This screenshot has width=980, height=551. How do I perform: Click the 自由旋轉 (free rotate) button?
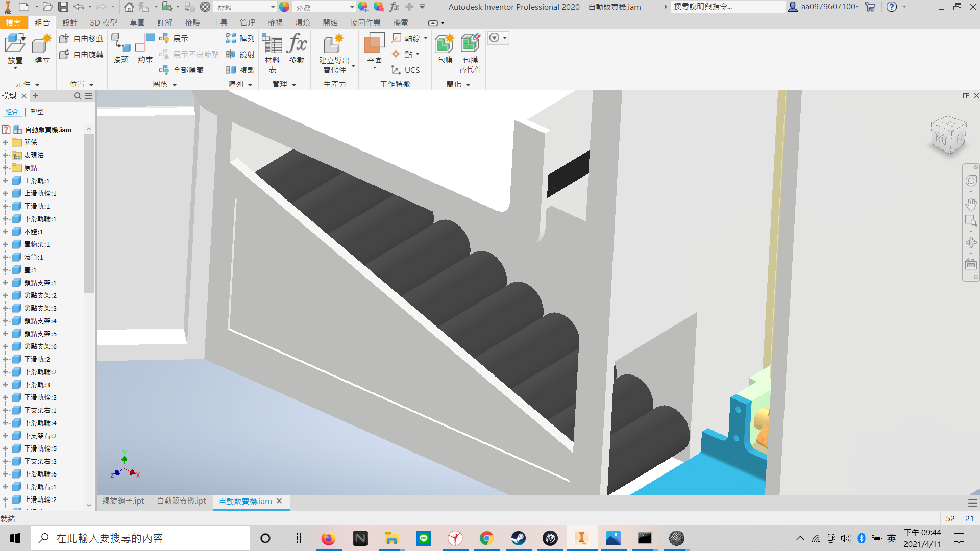[82, 54]
